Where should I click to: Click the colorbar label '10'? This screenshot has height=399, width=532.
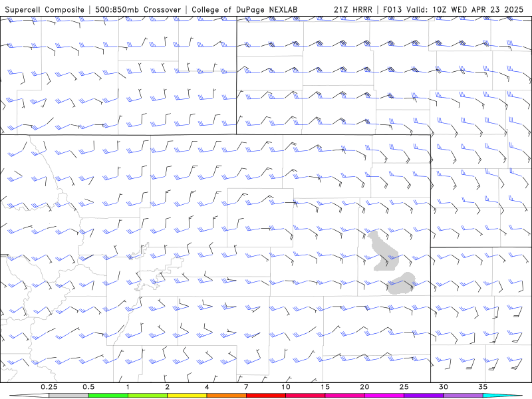pyautogui.click(x=286, y=387)
